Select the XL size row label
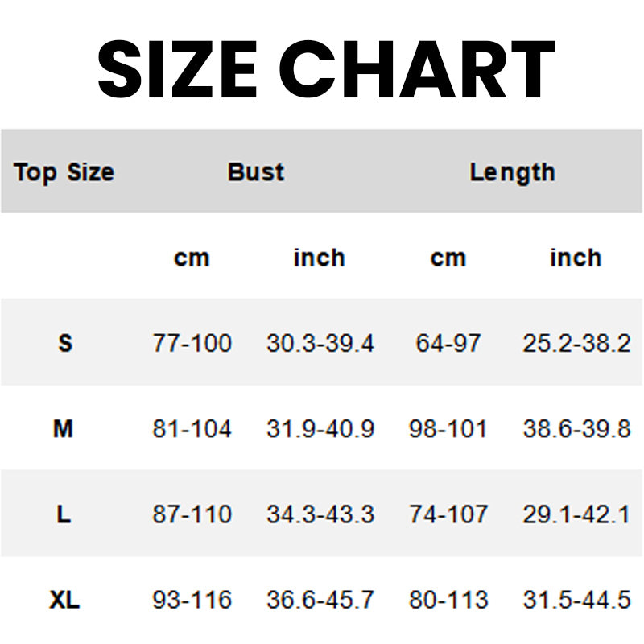The image size is (644, 644). [64, 601]
